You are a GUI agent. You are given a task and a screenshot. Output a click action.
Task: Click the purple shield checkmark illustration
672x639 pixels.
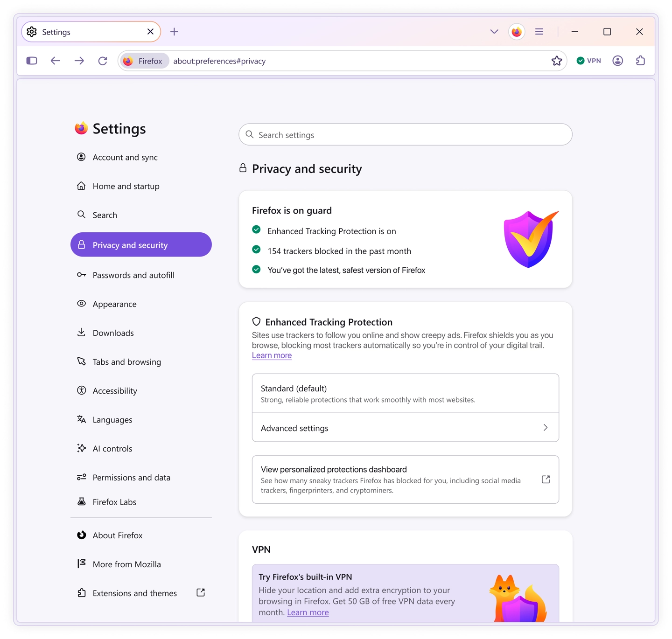(531, 239)
